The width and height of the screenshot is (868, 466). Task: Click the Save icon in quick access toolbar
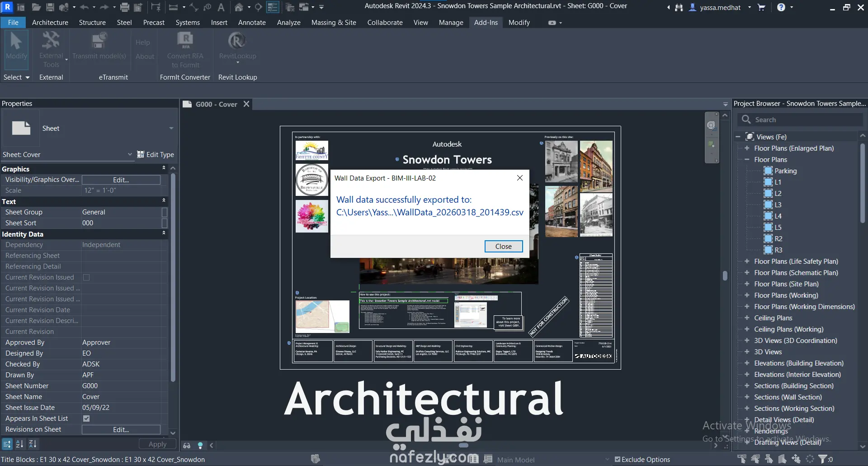[x=50, y=7]
